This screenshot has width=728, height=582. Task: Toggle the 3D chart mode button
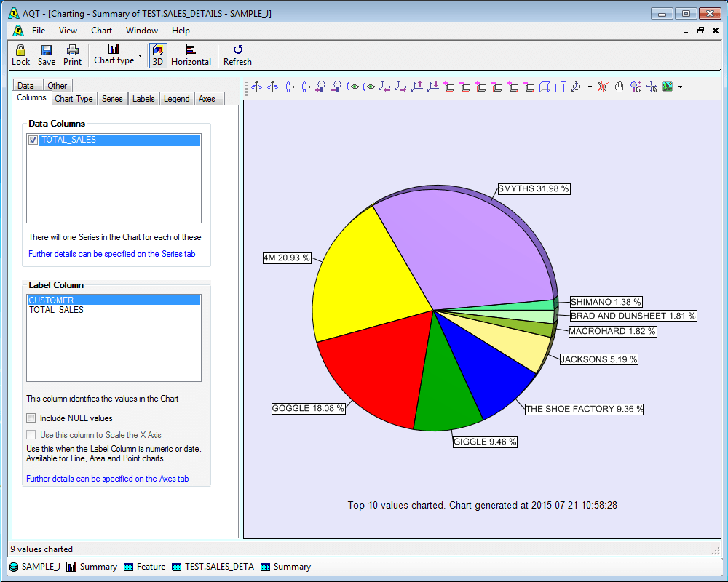pos(158,55)
